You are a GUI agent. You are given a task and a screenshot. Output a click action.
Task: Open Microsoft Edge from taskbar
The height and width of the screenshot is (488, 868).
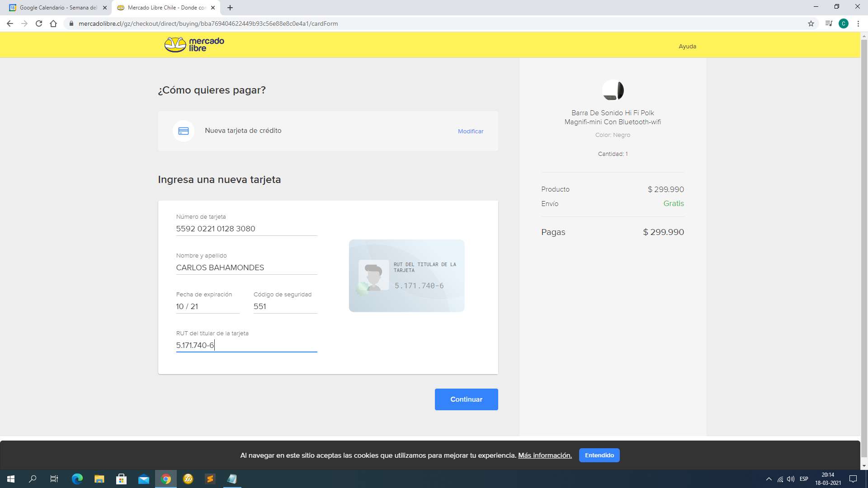click(x=77, y=479)
